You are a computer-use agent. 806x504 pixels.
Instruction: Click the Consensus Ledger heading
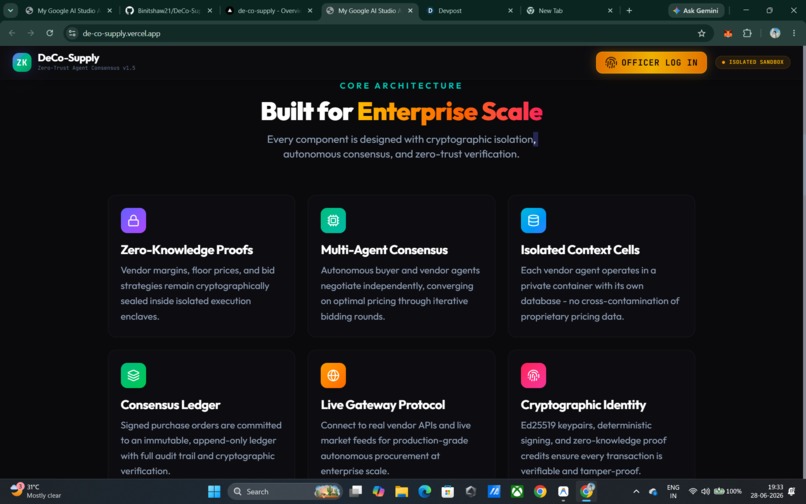170,405
